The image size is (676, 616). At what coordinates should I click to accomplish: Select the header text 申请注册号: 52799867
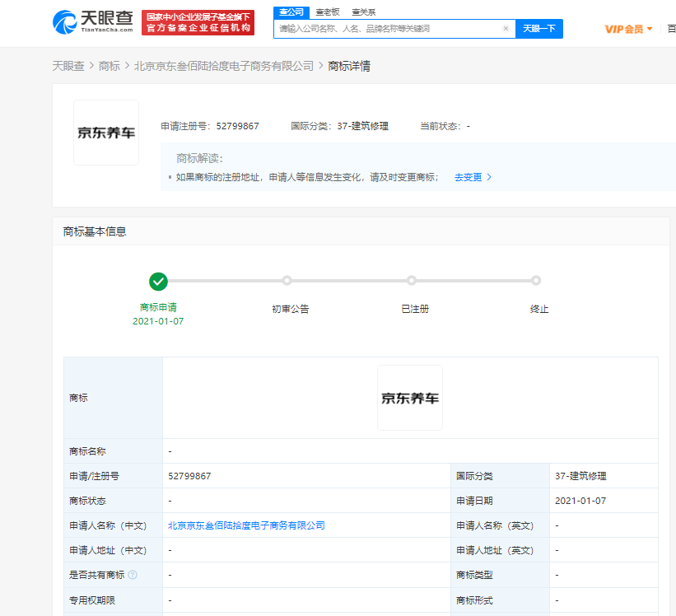point(210,126)
